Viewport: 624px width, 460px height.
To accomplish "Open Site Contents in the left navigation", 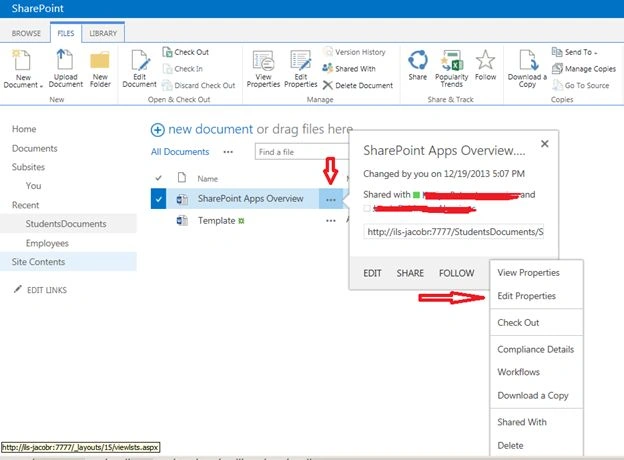I will coord(38,262).
